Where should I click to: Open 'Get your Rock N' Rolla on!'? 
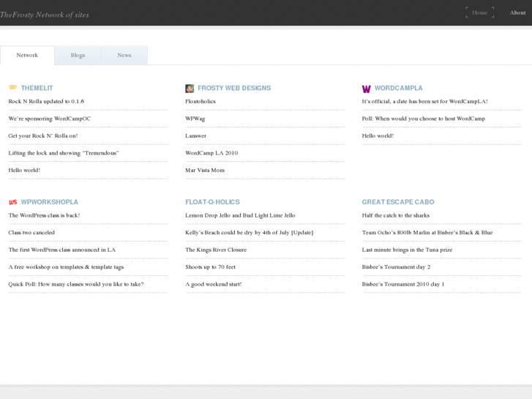(x=43, y=135)
